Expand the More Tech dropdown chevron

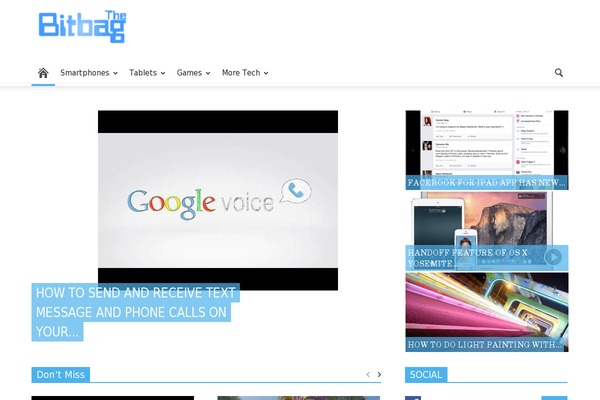pyautogui.click(x=266, y=73)
